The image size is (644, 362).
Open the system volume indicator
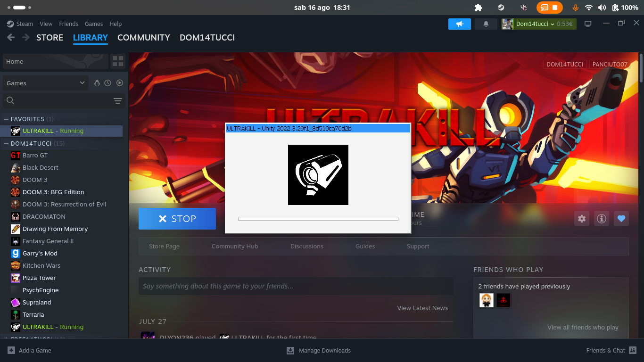tap(602, 8)
